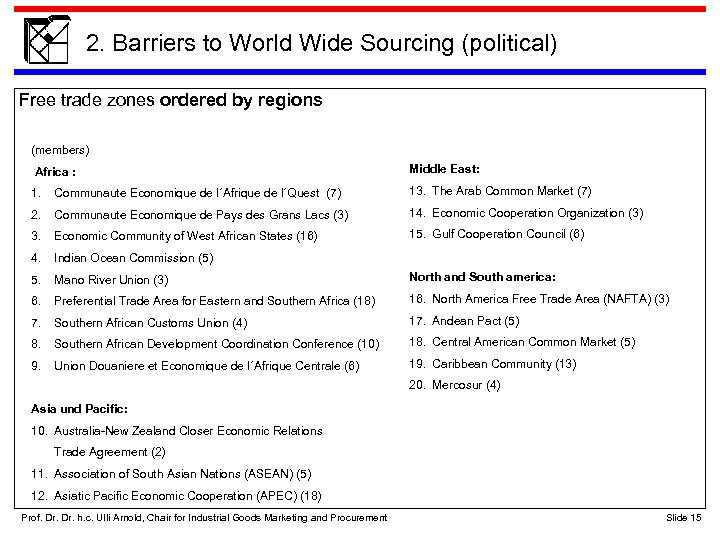Select the slide title 'Barriers to World Wide Sourcing (political)'
This screenshot has height=540, width=720.
click(x=334, y=43)
